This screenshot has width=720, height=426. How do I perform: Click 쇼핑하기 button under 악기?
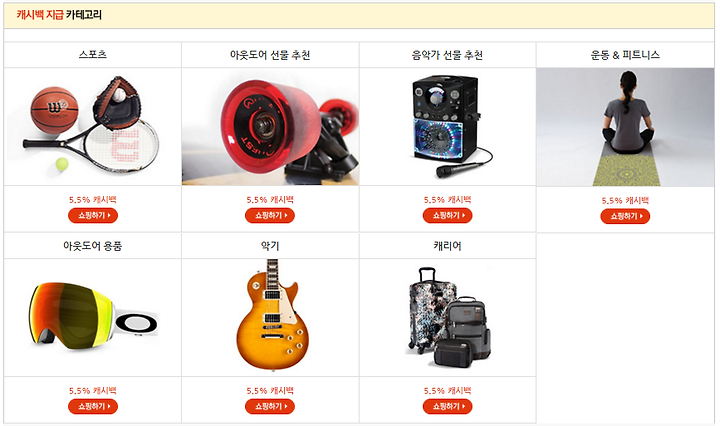[x=270, y=406]
